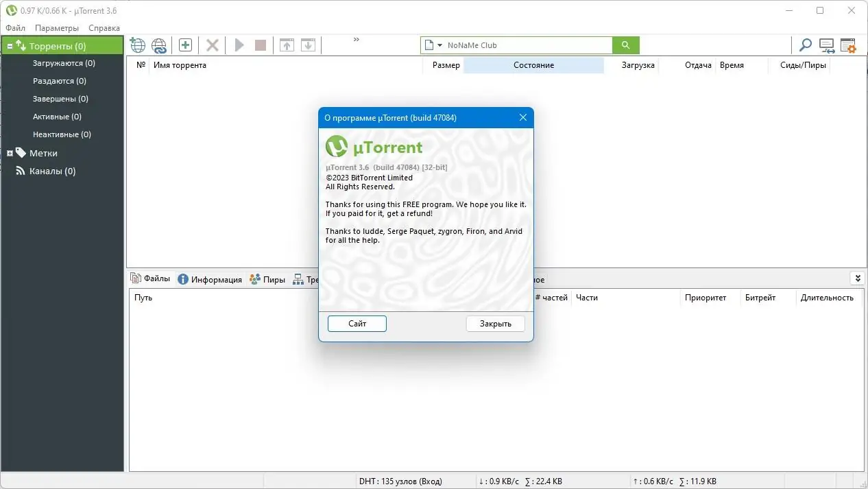Click the upload speed 0.6 KB/c status
Viewport: 868px width, 489px height.
pyautogui.click(x=653, y=481)
